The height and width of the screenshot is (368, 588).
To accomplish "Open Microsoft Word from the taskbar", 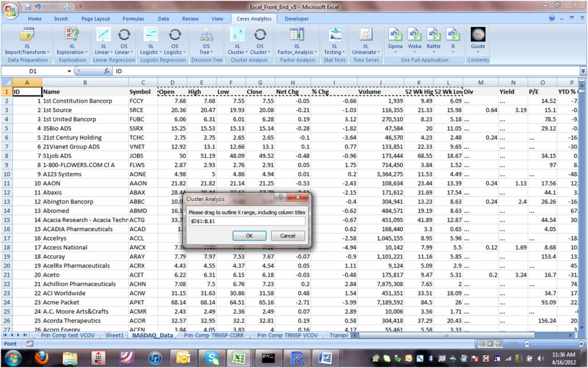I will pos(325,358).
